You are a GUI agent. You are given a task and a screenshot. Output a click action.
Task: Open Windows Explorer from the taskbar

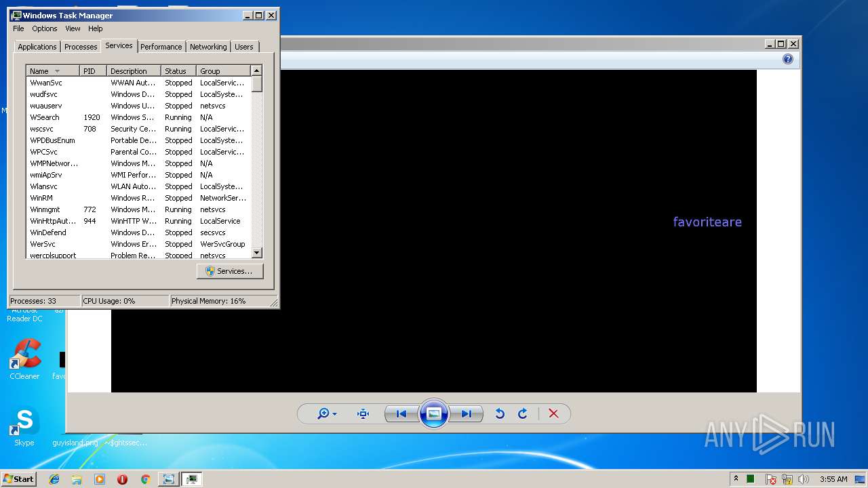pos(77,479)
